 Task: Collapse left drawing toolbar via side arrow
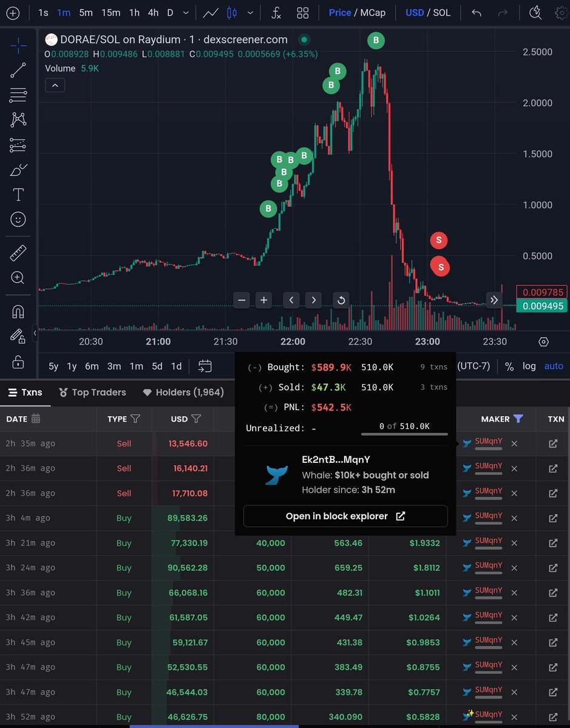35,333
